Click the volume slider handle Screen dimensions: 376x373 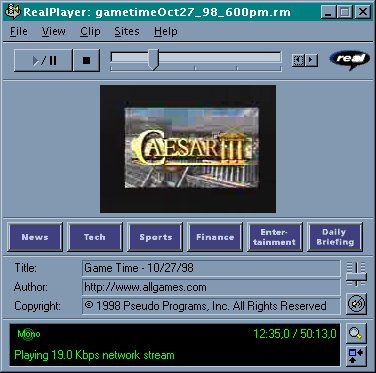[x=356, y=277]
